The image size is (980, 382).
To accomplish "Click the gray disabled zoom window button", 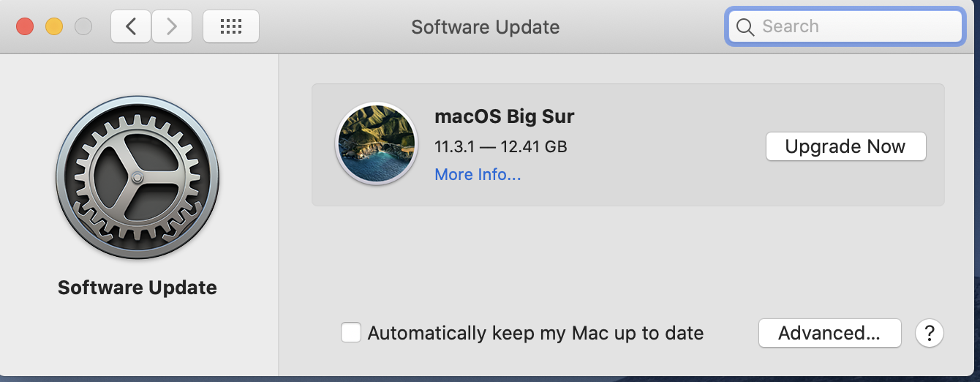I will tap(83, 27).
